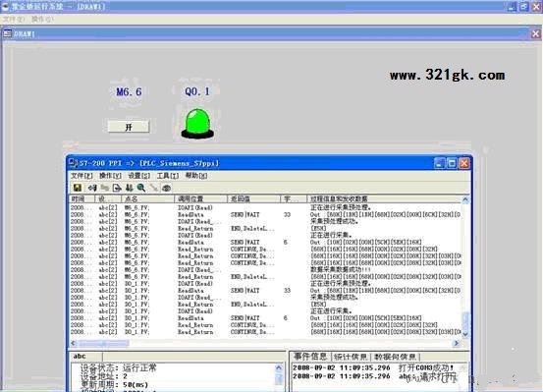Switch to the 事件信息 tab
The width and height of the screenshot is (543, 392).
pyautogui.click(x=310, y=357)
